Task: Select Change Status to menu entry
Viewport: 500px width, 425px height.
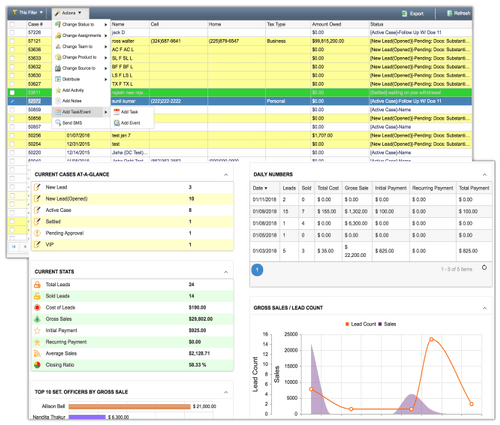Action: [x=81, y=24]
